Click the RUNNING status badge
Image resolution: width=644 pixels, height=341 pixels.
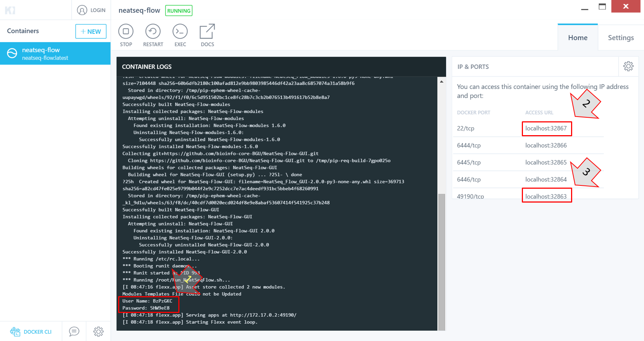tap(179, 11)
